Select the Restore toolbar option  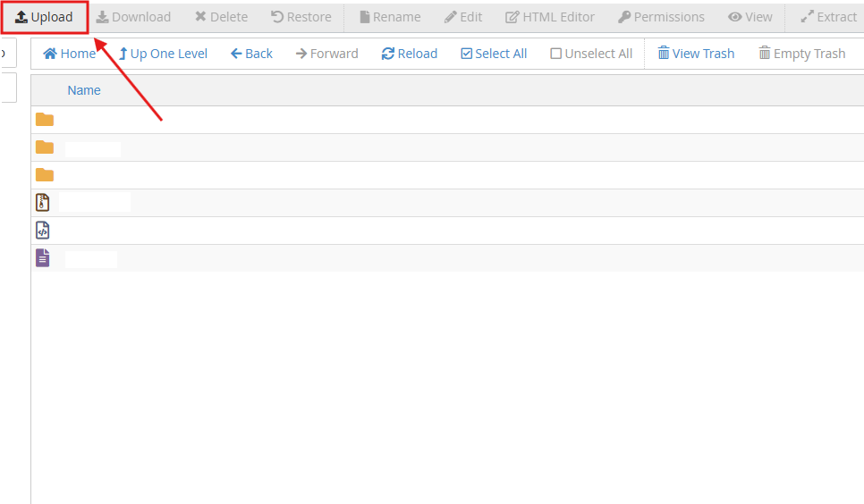pyautogui.click(x=301, y=17)
